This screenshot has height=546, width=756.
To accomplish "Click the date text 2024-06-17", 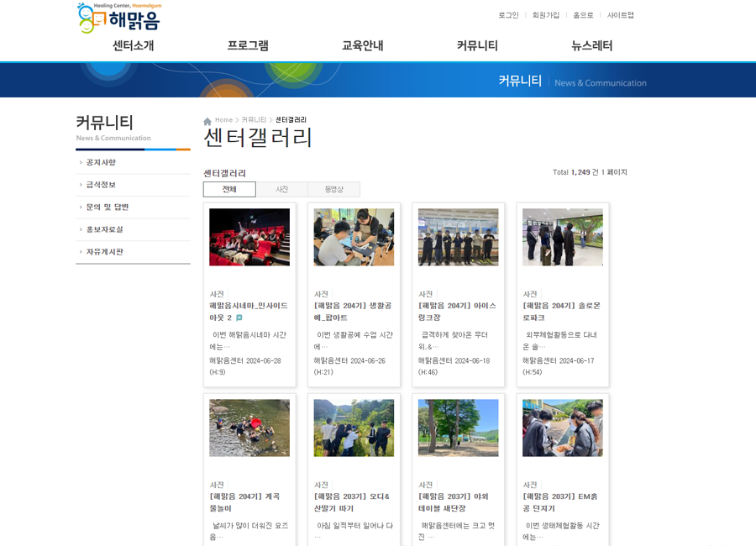I will [576, 361].
